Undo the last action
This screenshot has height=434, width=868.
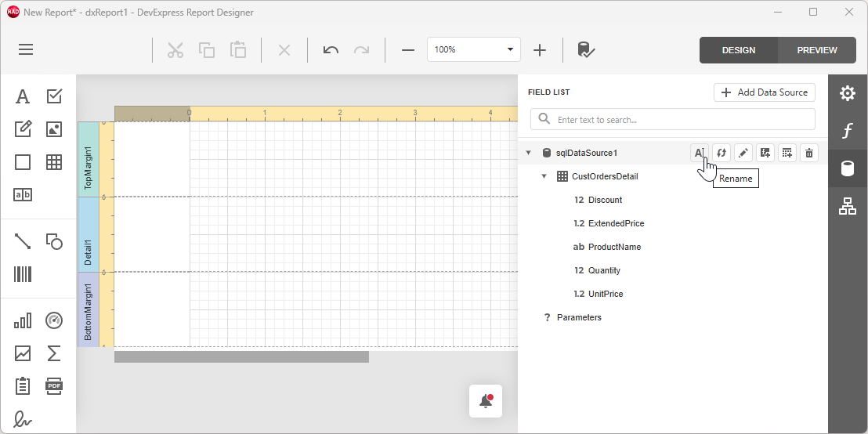pos(331,50)
